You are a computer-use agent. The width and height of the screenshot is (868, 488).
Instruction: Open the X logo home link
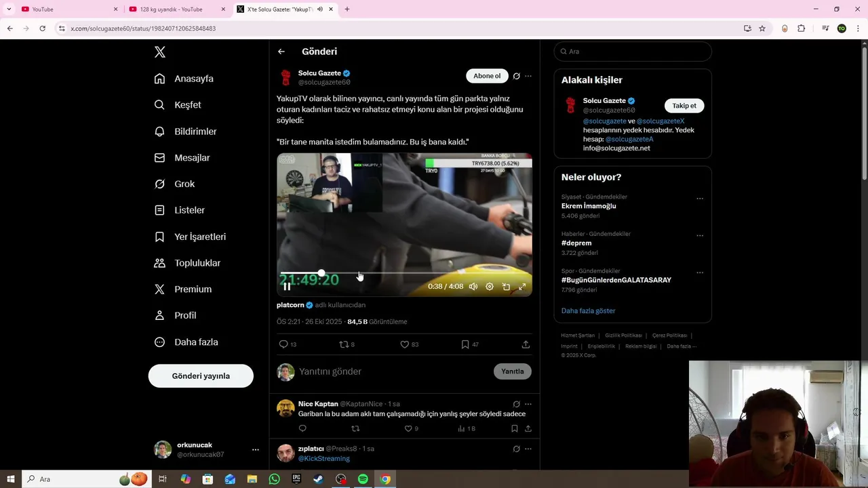160,52
